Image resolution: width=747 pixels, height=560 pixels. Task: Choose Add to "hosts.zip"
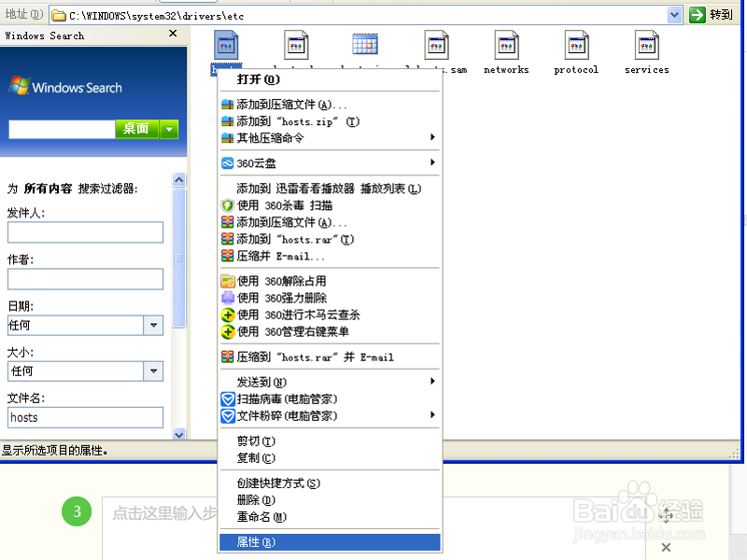coord(330,121)
